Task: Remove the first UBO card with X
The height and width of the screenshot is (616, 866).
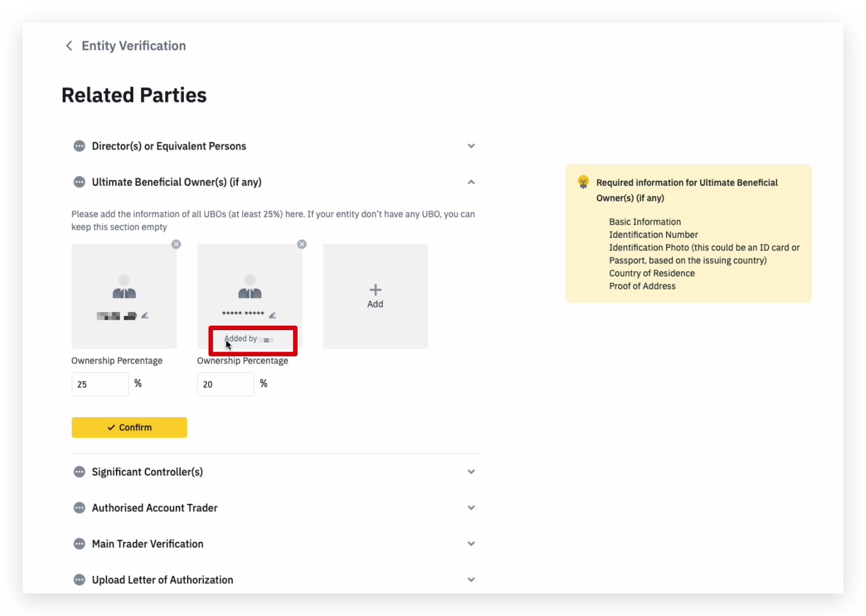Action: 176,244
